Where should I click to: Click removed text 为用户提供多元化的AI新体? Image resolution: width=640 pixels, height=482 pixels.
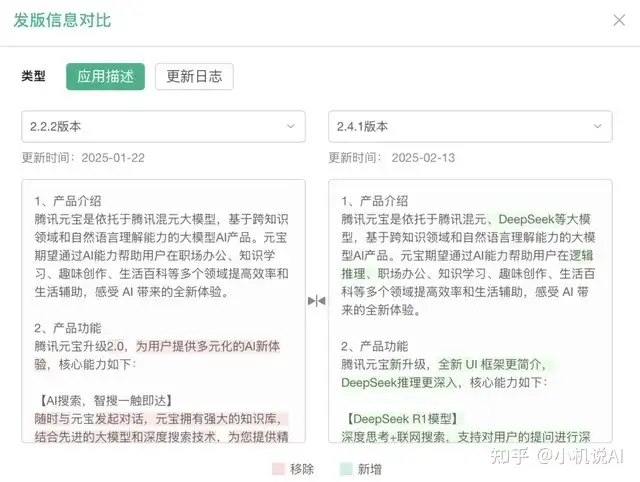[208, 347]
